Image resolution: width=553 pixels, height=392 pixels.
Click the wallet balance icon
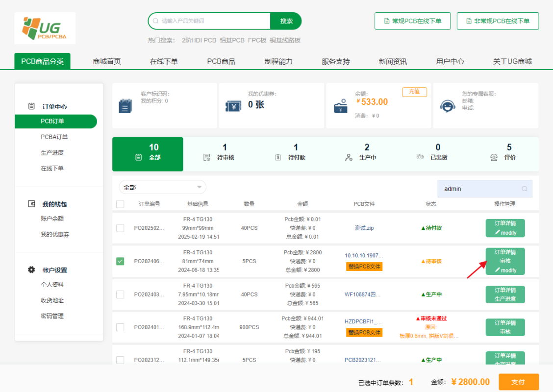coord(341,106)
